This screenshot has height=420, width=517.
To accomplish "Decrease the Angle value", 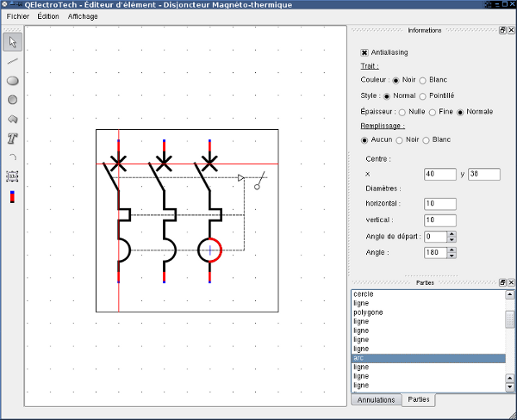I will [452, 256].
